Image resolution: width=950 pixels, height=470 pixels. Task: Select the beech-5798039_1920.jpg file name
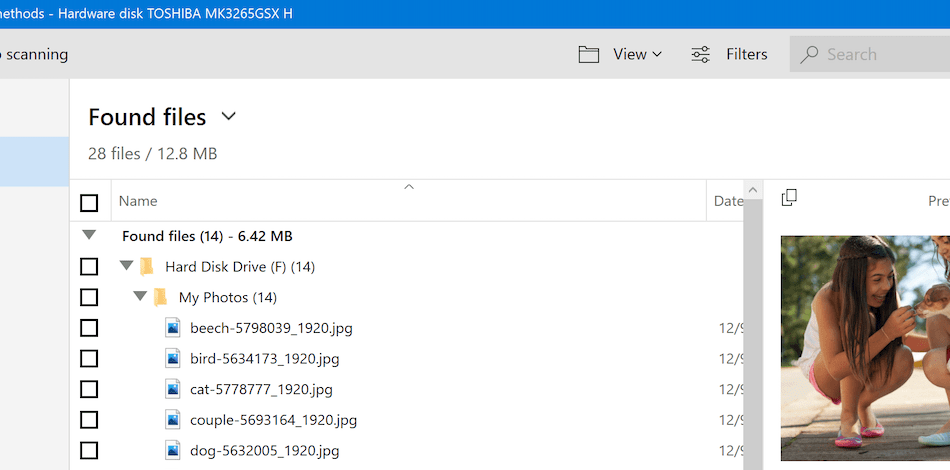pos(271,328)
